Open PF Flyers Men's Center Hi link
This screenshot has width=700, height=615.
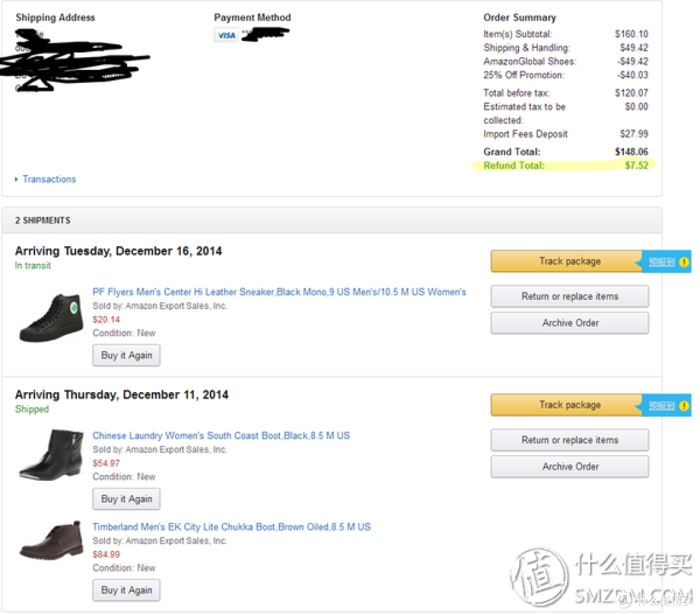(279, 292)
